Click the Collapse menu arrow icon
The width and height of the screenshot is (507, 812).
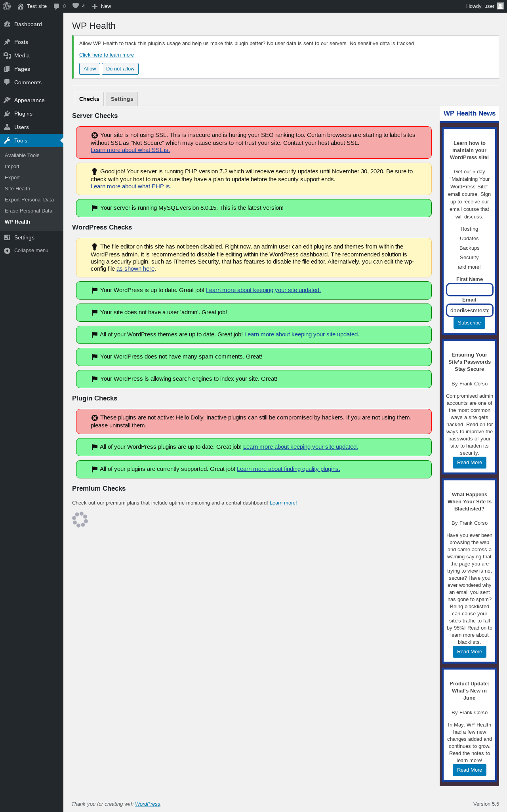coord(7,250)
